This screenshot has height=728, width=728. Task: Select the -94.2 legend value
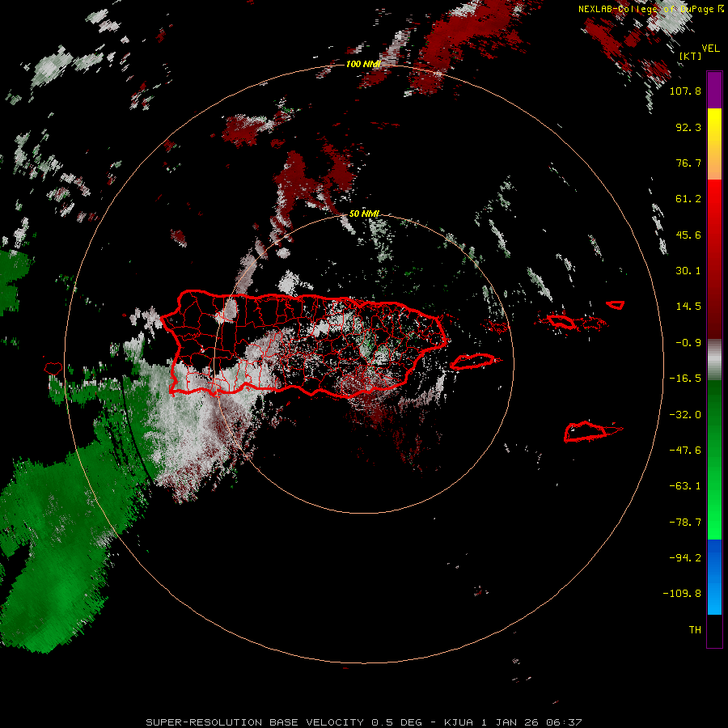(x=685, y=557)
